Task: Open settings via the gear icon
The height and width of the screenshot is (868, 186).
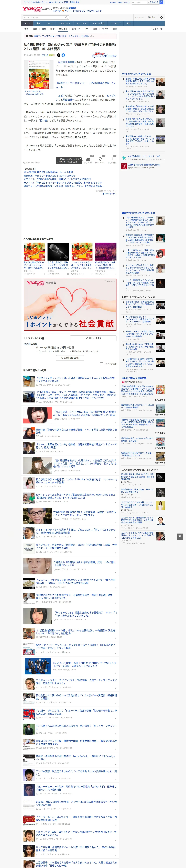Action: pos(161,18)
